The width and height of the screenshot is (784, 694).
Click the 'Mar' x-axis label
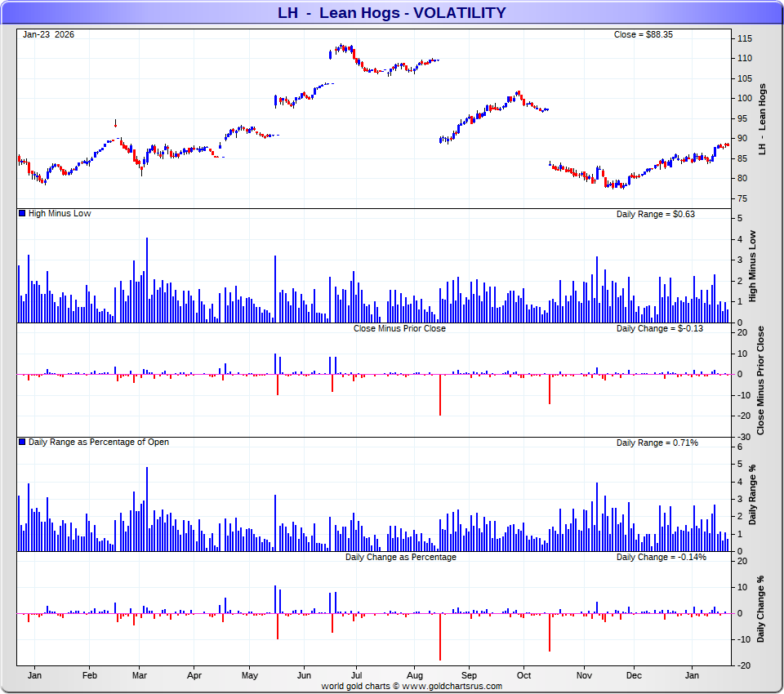(140, 675)
